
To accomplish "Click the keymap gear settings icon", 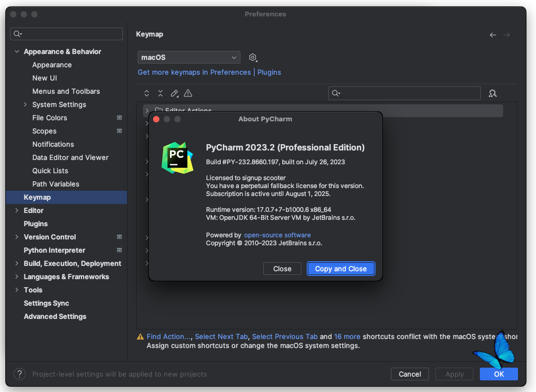I will pos(253,57).
